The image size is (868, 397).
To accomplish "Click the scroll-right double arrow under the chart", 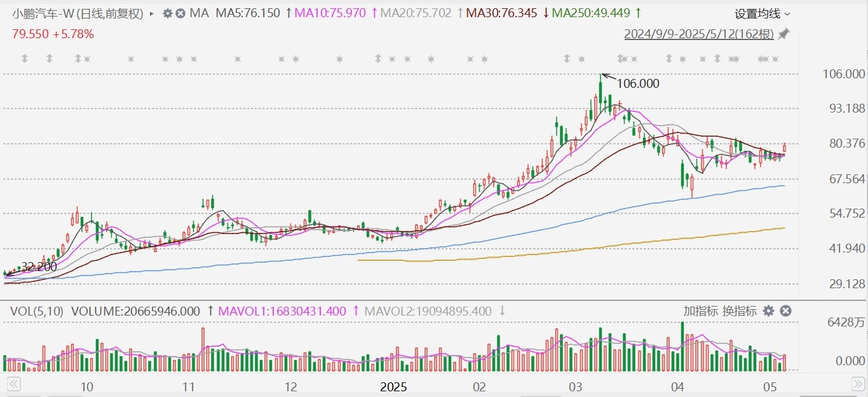I will click(x=858, y=384).
